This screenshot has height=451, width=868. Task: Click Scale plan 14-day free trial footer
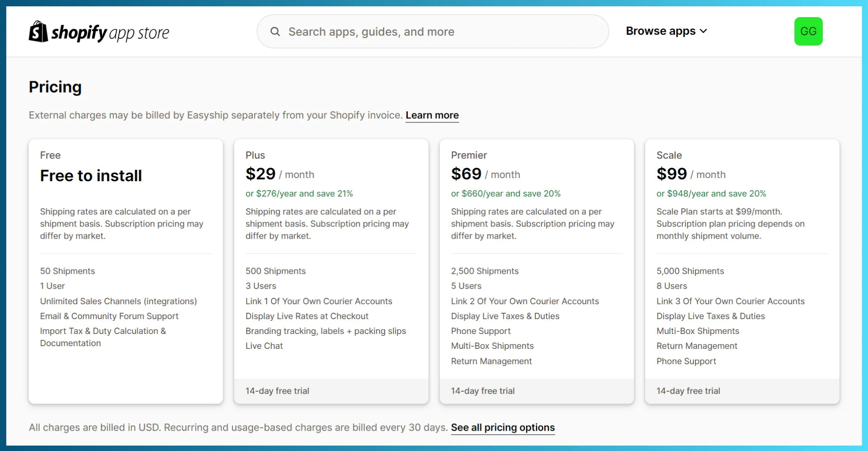tap(742, 391)
